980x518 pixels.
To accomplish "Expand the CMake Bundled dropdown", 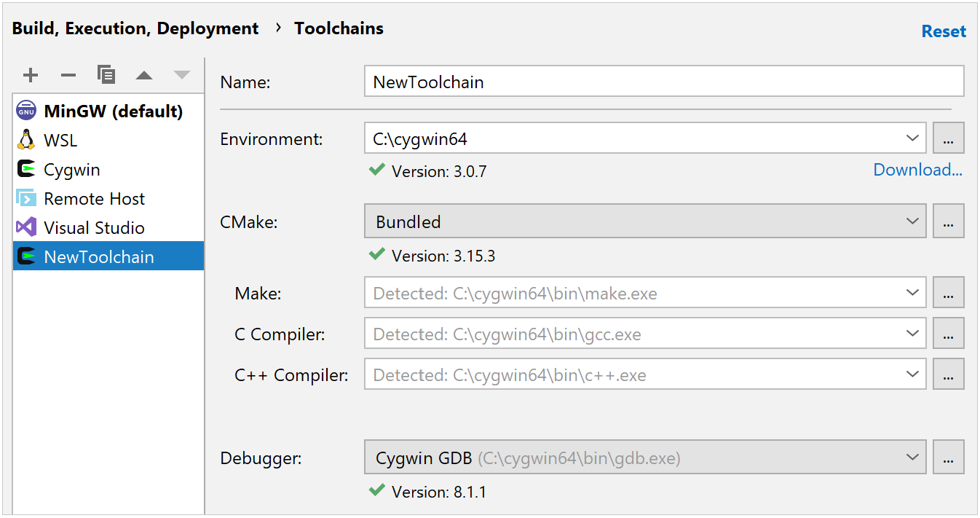I will 912,221.
